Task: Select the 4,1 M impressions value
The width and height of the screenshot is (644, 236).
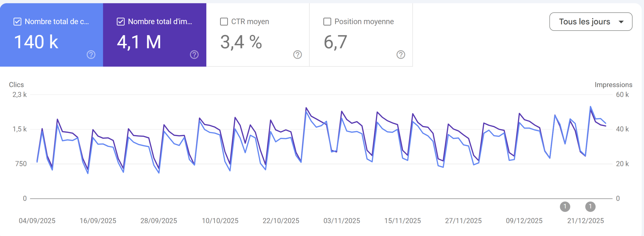Action: [139, 42]
